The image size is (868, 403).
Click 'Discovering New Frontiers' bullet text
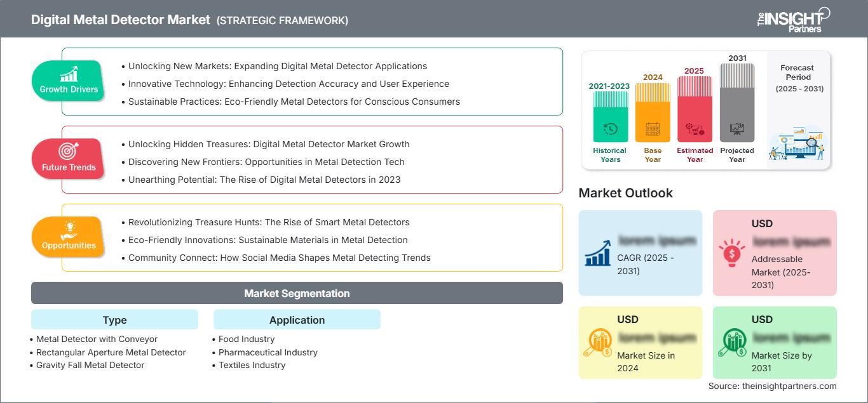coord(266,162)
